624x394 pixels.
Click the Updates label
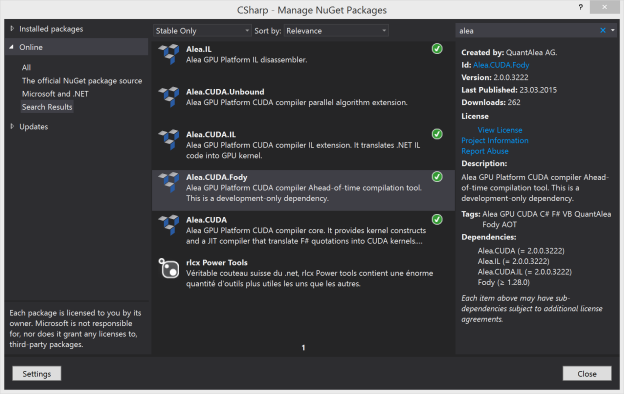tap(33, 127)
